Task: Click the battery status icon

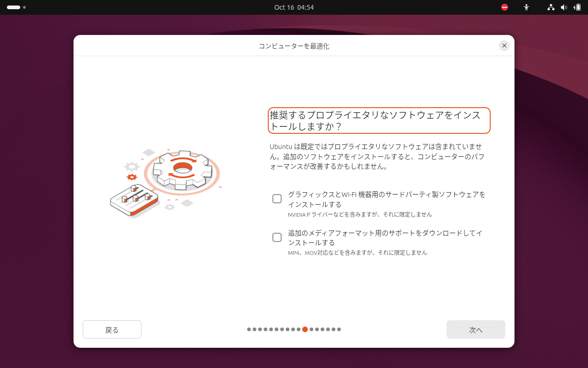Action: 577,7
